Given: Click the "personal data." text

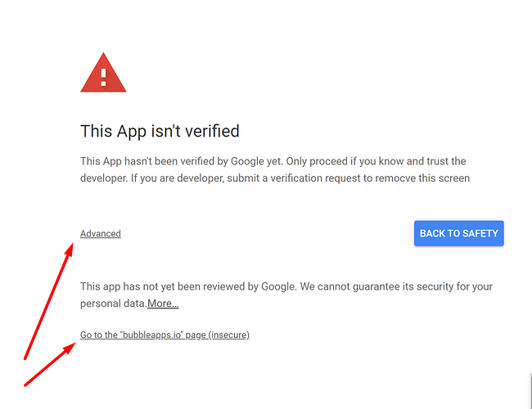Looking at the screenshot, I should 114,303.
